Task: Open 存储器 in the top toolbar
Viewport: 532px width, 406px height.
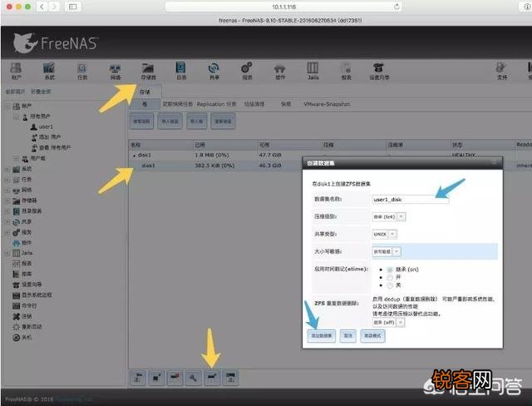Action: click(148, 71)
